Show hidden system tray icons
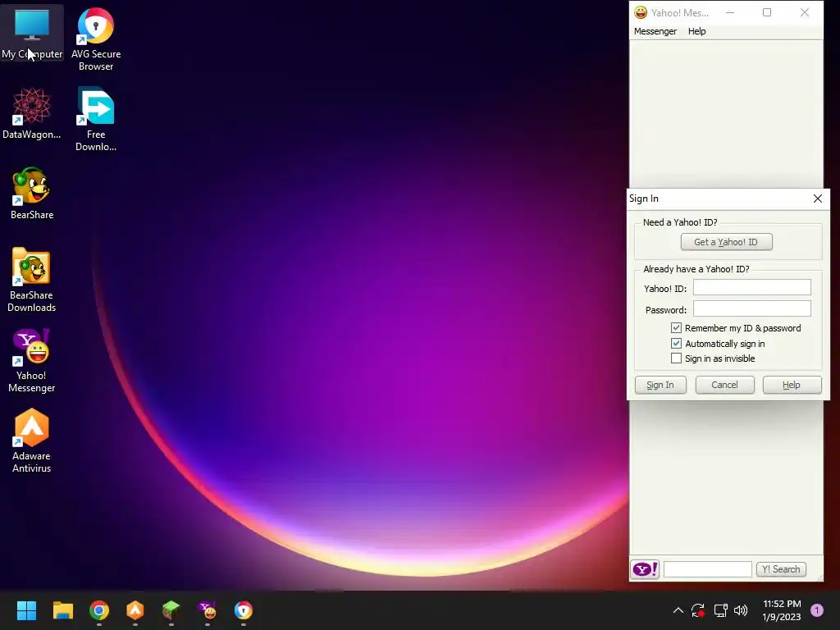Viewport: 840px width, 630px height. [x=678, y=610]
